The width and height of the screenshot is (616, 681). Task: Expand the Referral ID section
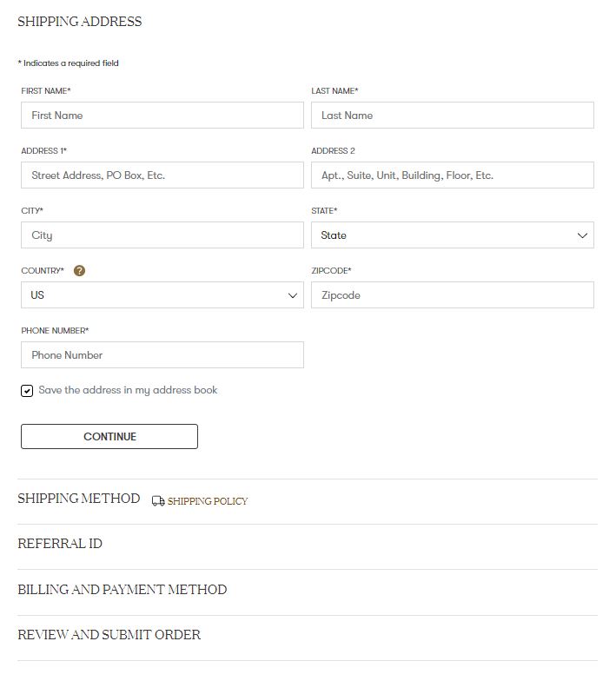point(60,544)
